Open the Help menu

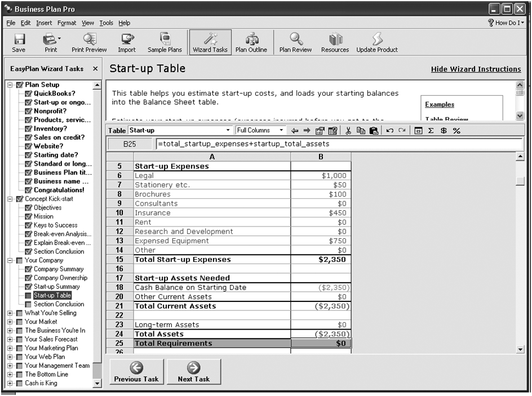[x=124, y=23]
